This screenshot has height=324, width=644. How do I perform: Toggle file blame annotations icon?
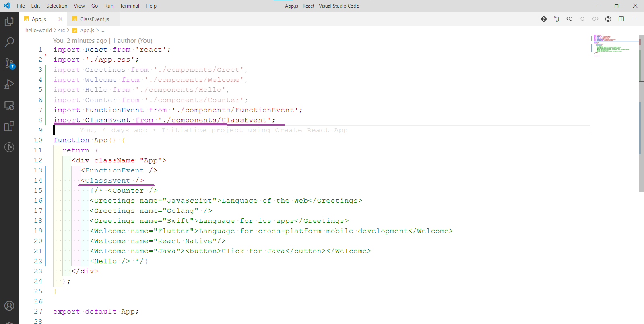pos(608,19)
